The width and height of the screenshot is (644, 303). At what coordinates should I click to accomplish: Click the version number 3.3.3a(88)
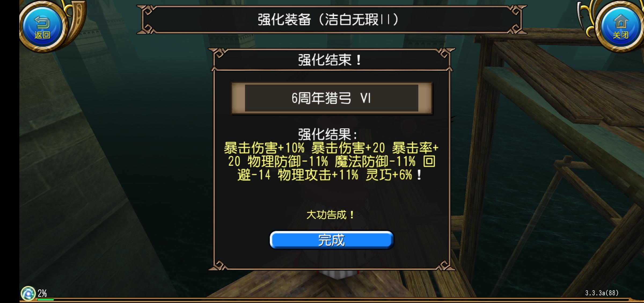click(602, 293)
